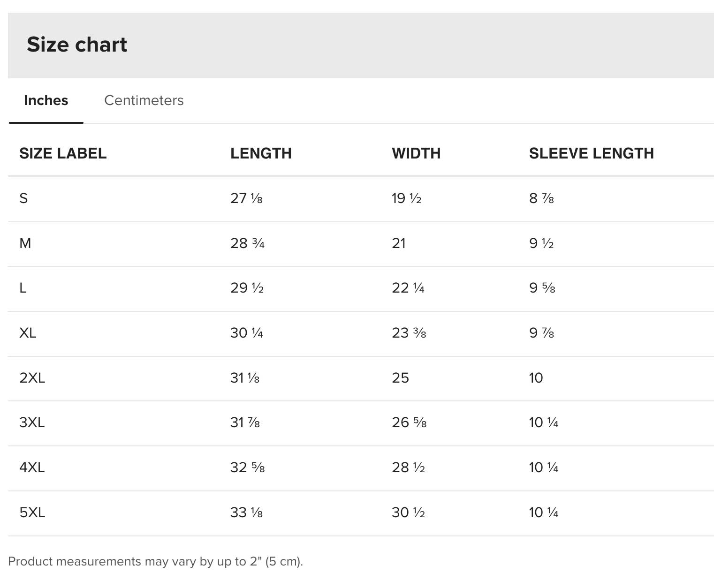Image resolution: width=714 pixels, height=588 pixels.
Task: Select the L size row label
Action: [23, 288]
